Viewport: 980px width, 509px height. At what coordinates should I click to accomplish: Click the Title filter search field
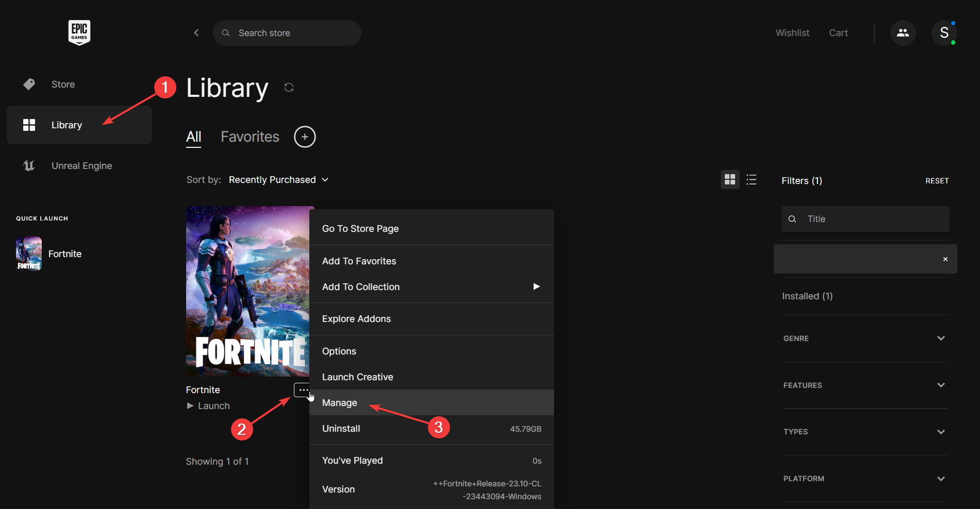click(x=866, y=219)
